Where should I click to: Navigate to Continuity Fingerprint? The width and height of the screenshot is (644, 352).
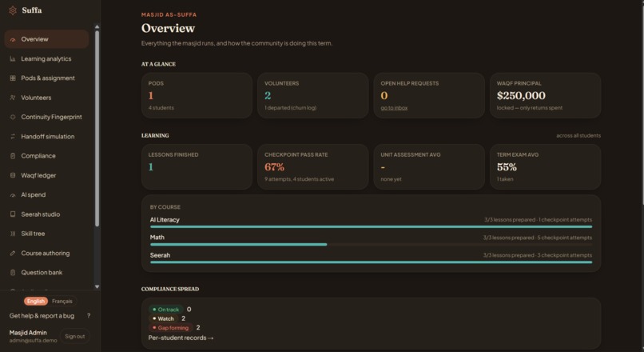point(46,117)
